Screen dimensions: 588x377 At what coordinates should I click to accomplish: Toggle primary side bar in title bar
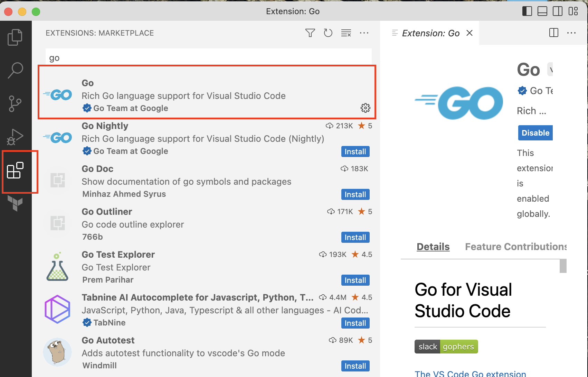[x=527, y=11]
